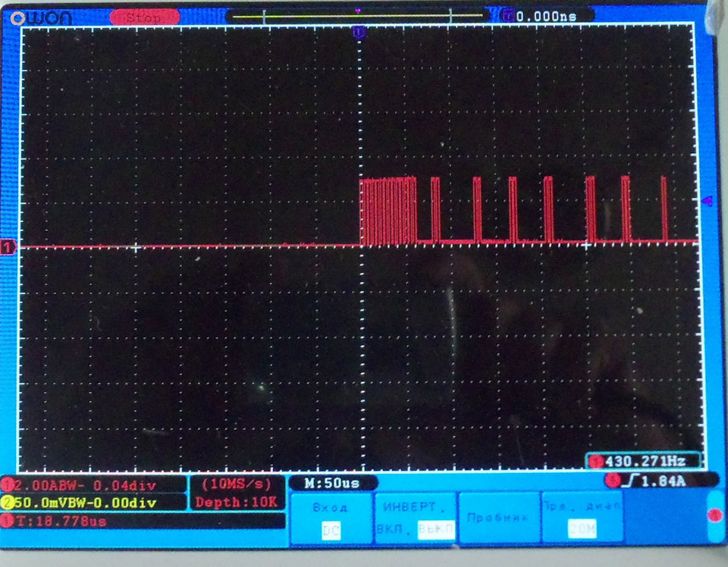This screenshot has height=567, width=728.
Task: Click the memory position overview bar at top
Action: pos(357,16)
